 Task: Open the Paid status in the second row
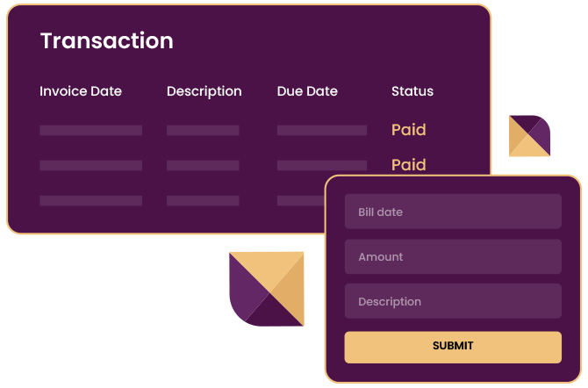coord(409,165)
